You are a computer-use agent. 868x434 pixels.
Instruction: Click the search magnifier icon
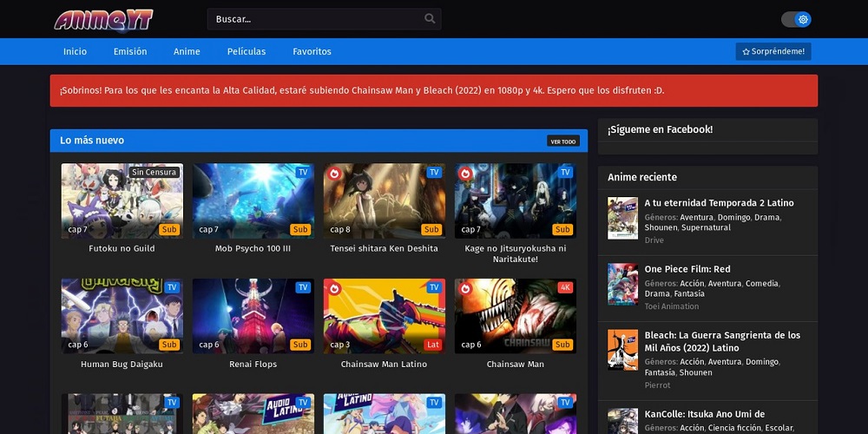click(x=430, y=19)
